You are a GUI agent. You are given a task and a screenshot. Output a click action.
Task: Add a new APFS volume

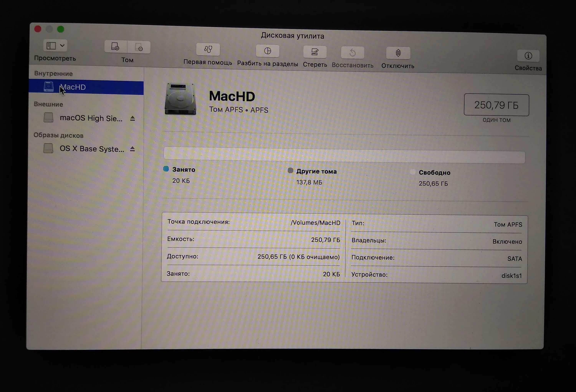click(116, 47)
